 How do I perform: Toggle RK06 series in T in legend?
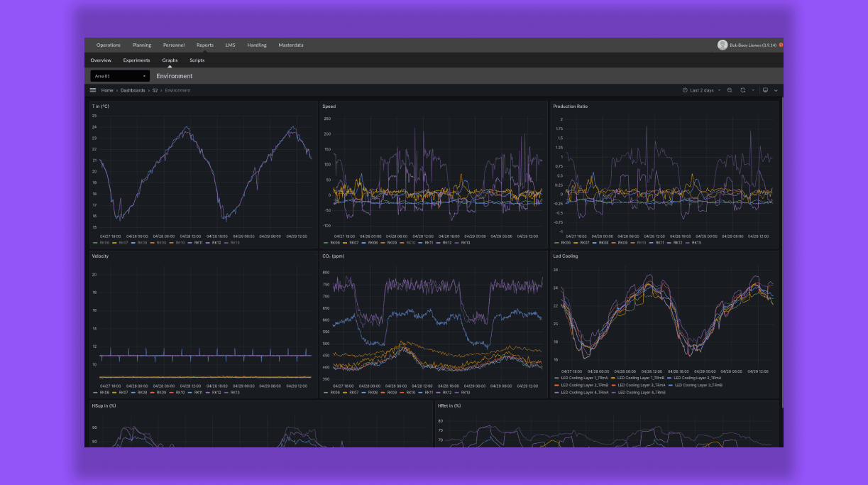[x=104, y=242]
